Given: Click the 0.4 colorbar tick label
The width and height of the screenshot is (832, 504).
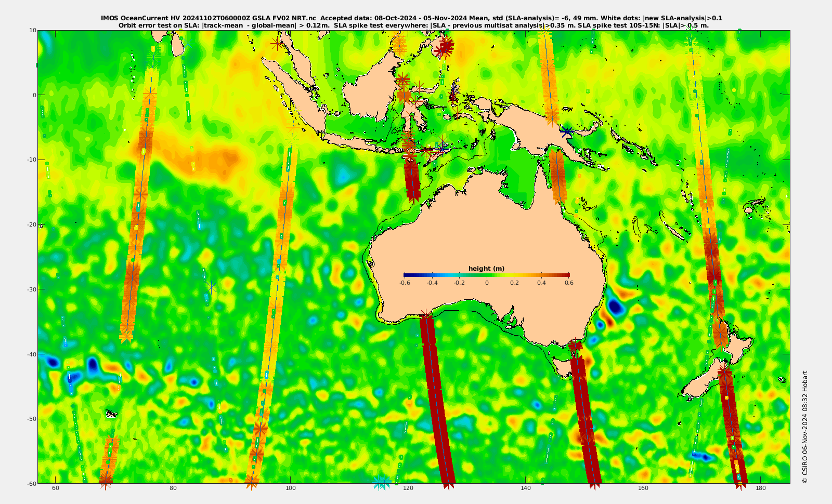Looking at the screenshot, I should tap(541, 283).
